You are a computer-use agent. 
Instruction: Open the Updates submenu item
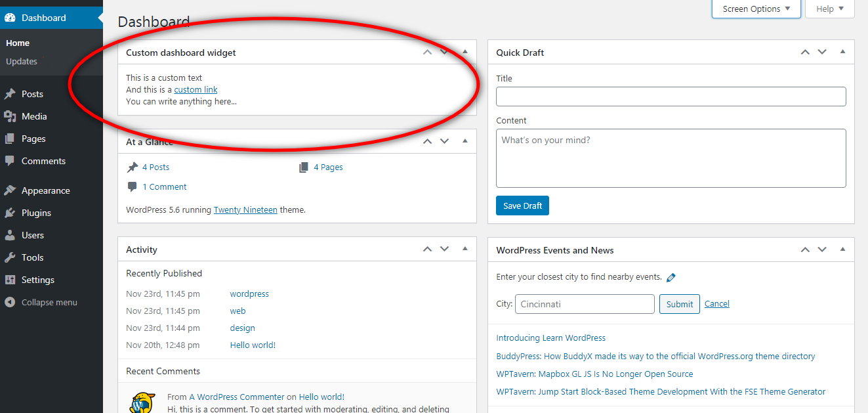click(22, 61)
